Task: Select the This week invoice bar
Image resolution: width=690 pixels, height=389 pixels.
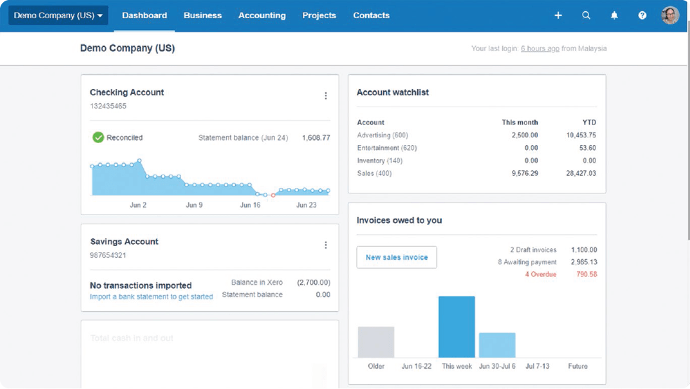Action: click(x=457, y=327)
